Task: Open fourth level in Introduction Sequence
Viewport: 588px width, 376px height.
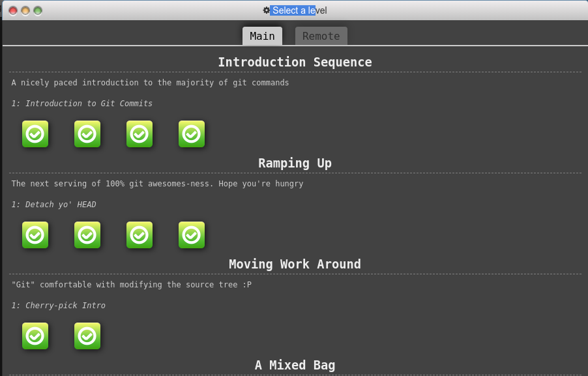Action: pos(192,134)
